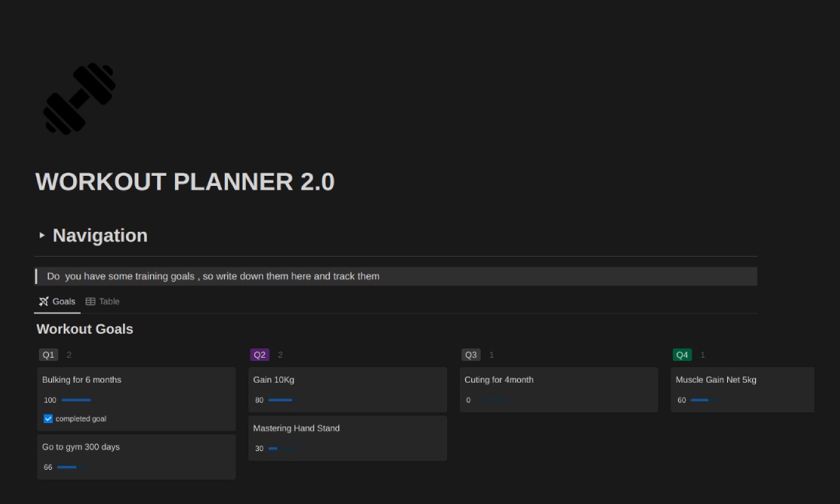Click the WORKOUT PLANNER 2.0 page title
The height and width of the screenshot is (504, 840).
185,182
